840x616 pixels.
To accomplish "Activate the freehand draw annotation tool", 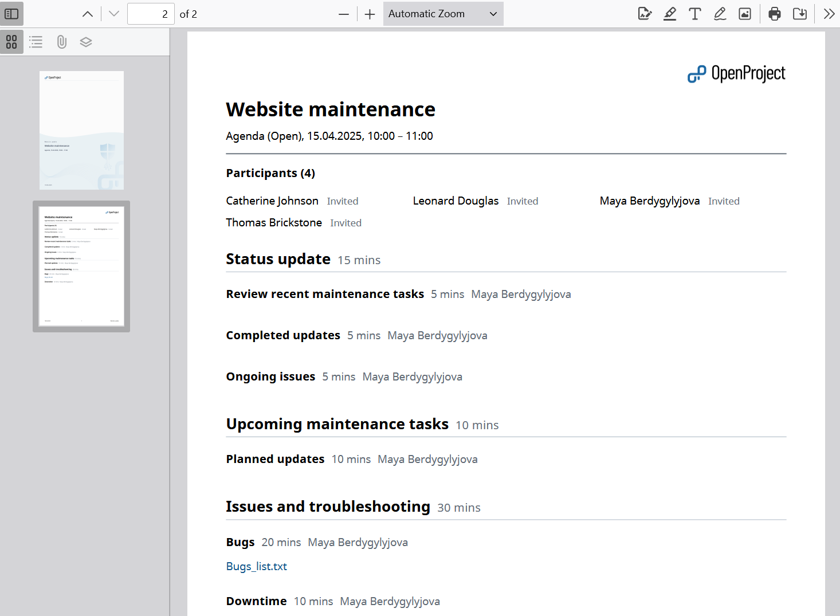I will (x=720, y=13).
